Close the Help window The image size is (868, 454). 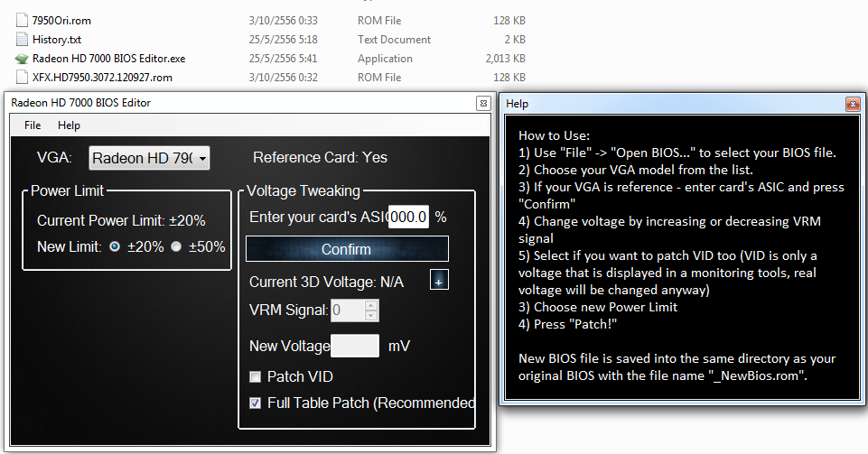853,104
